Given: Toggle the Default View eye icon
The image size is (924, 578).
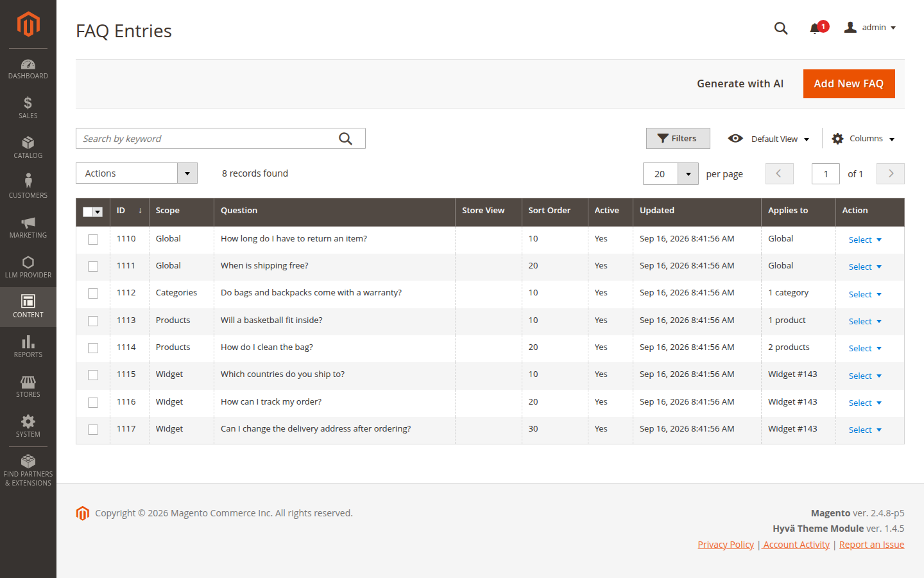Looking at the screenshot, I should (735, 139).
